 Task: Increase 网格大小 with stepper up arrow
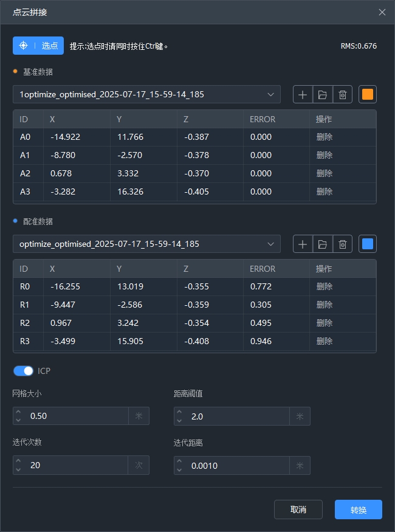(18, 412)
